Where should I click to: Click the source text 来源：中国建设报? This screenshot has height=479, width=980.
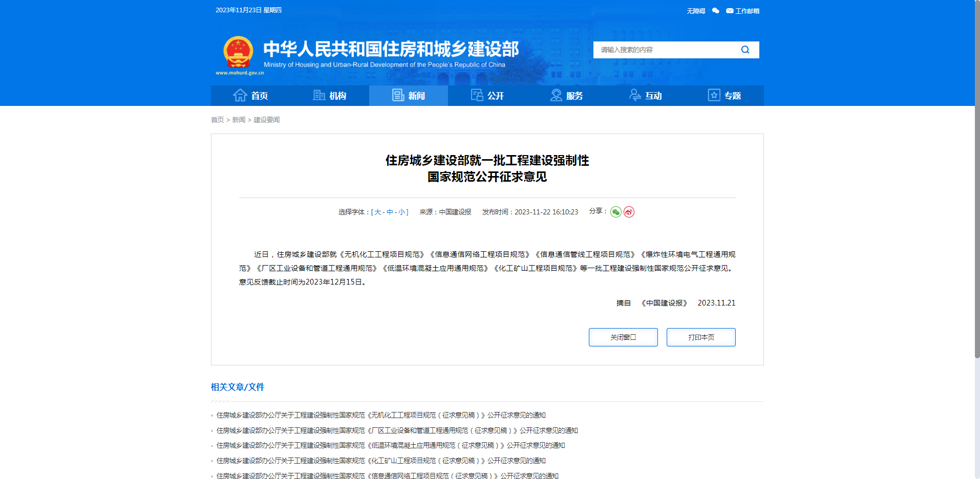[x=445, y=212]
